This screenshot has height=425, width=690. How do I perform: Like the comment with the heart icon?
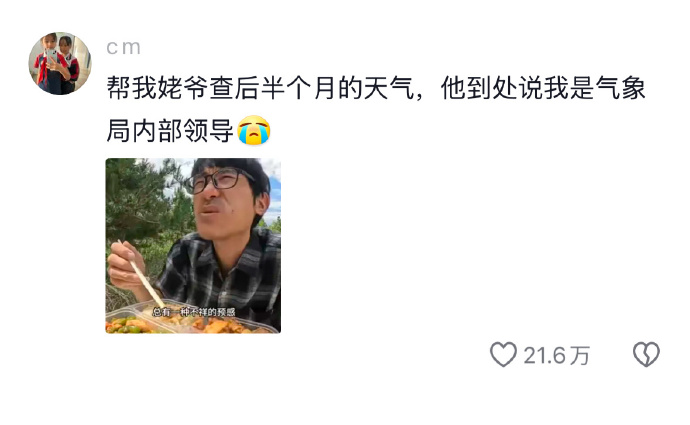point(503,355)
